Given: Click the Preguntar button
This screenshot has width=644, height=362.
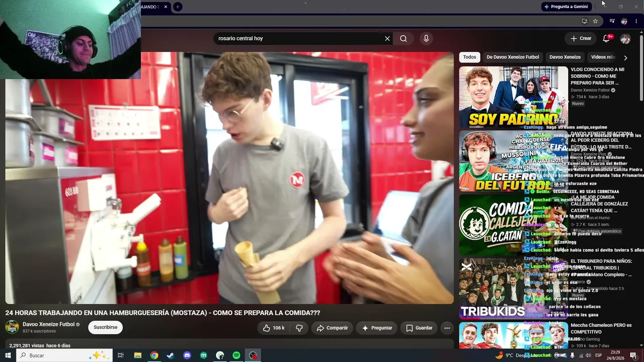Looking at the screenshot, I should coord(376,328).
